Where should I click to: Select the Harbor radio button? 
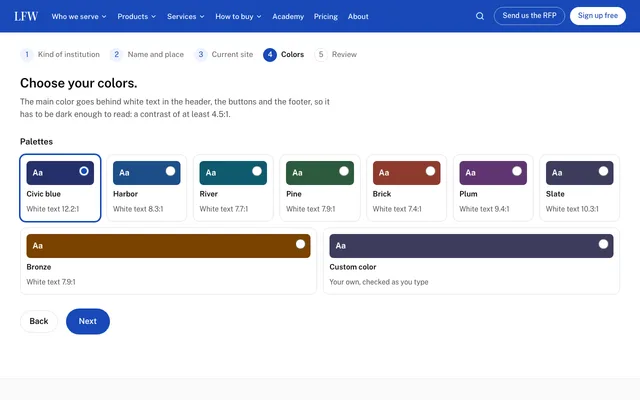170,171
